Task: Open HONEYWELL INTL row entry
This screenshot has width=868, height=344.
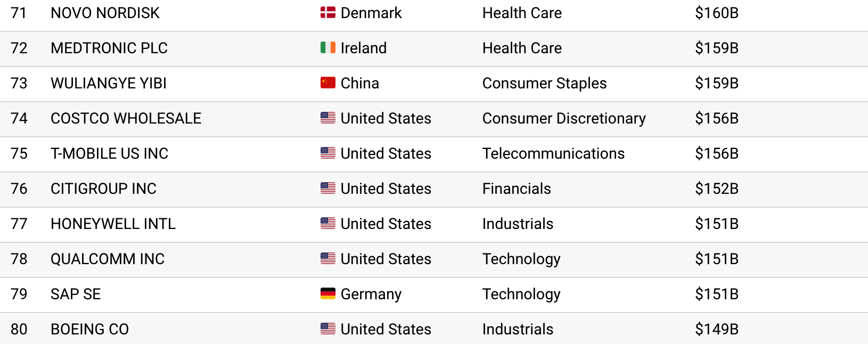Action: (x=113, y=224)
